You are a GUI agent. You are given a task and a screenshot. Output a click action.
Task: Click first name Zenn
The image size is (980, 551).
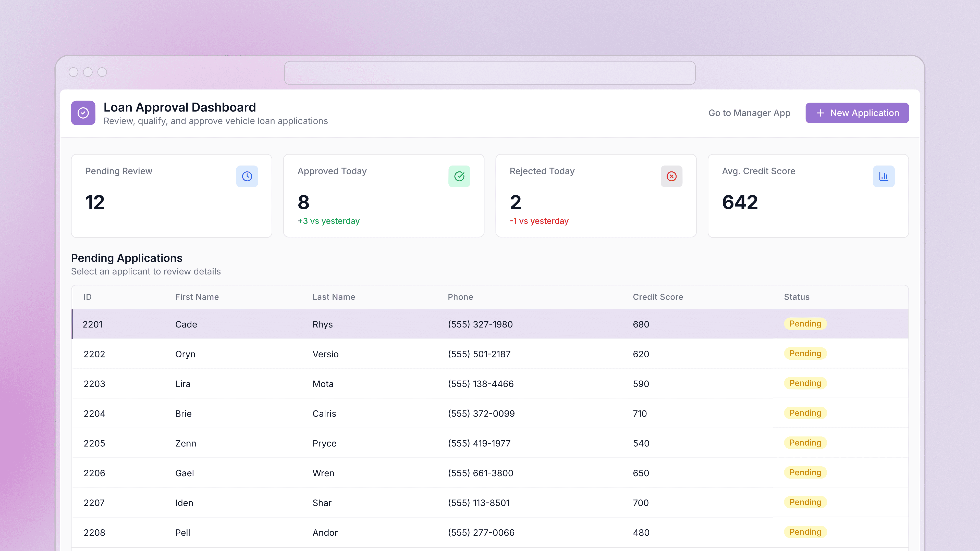[x=186, y=443]
